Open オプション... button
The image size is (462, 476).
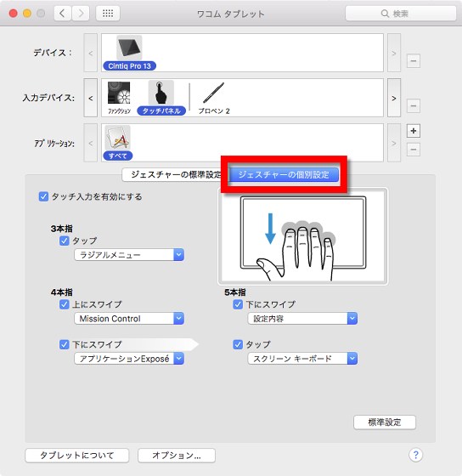[x=177, y=456]
